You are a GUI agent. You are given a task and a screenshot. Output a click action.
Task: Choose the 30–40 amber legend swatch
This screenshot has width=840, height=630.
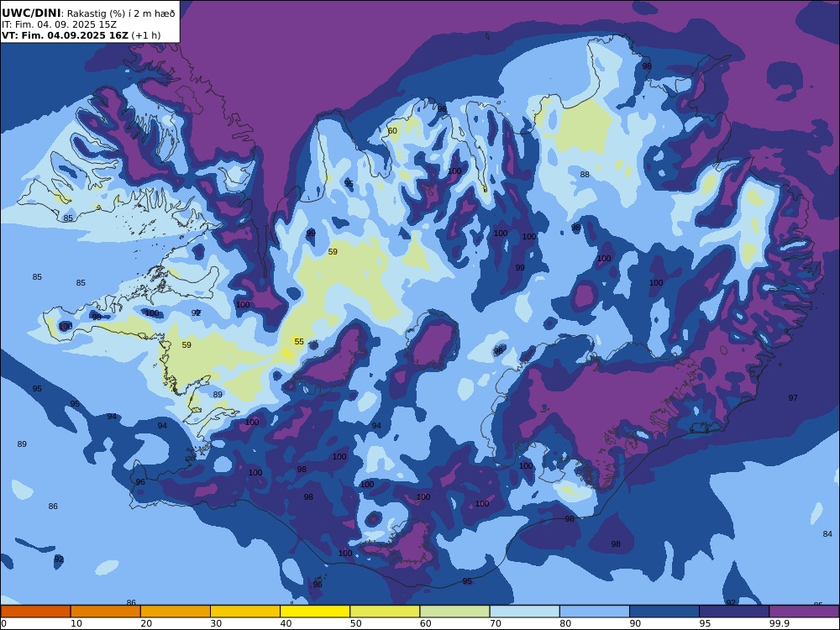[x=245, y=612]
